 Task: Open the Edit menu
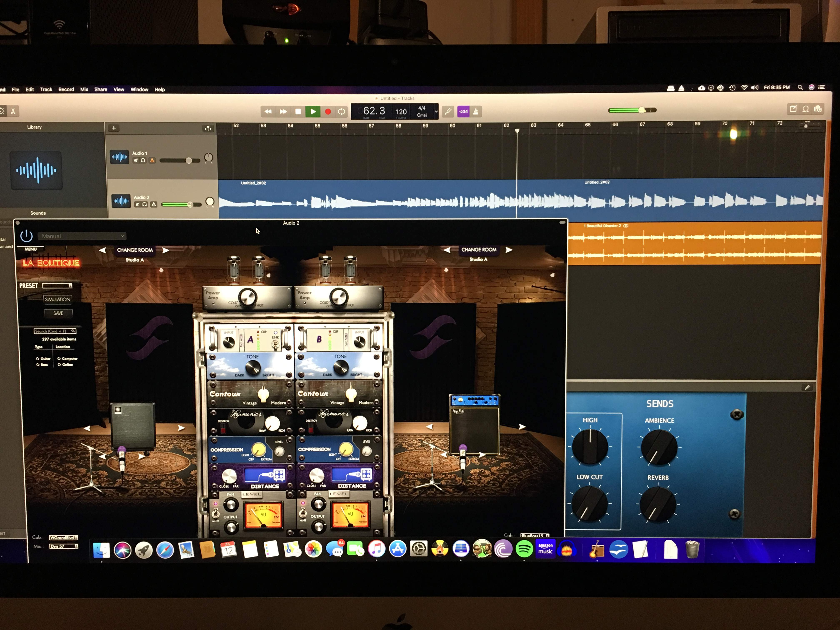tap(30, 90)
